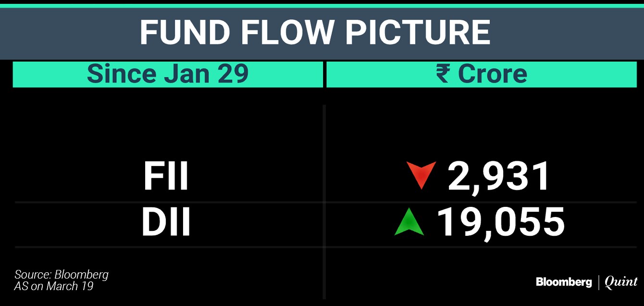Select the Since Jan 29 column header
Image resolution: width=644 pixels, height=306 pixels.
point(168,74)
